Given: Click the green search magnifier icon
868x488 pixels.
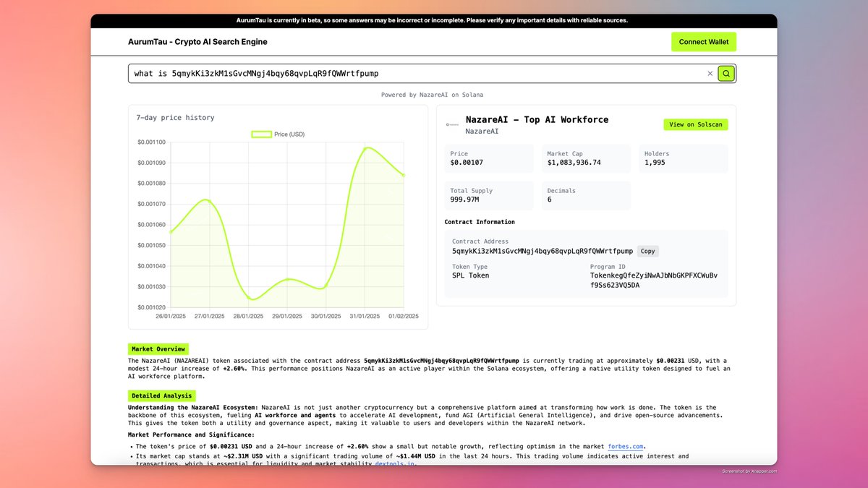Looking at the screenshot, I should pos(726,74).
